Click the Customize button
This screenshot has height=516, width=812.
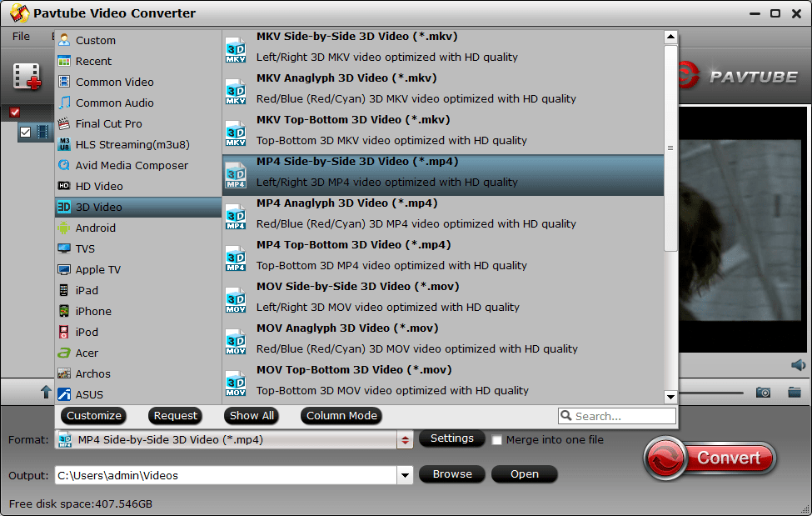94,415
